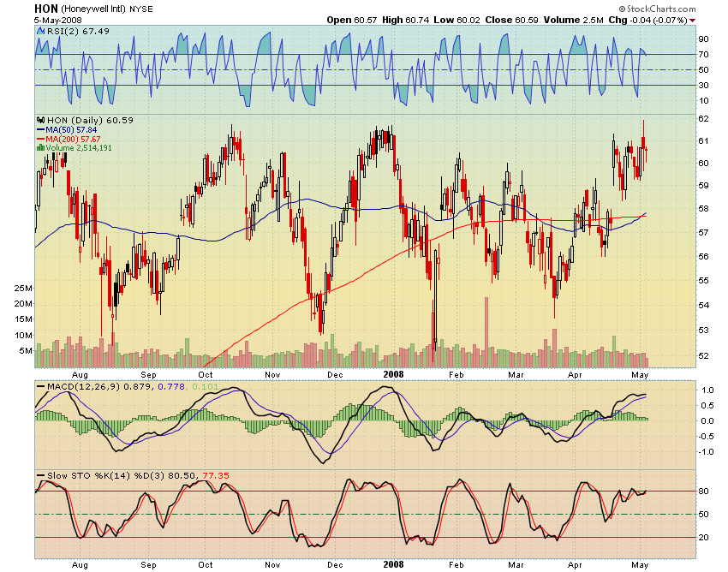
Task: Click the 90 level on RSI axis
Action: pos(703,39)
